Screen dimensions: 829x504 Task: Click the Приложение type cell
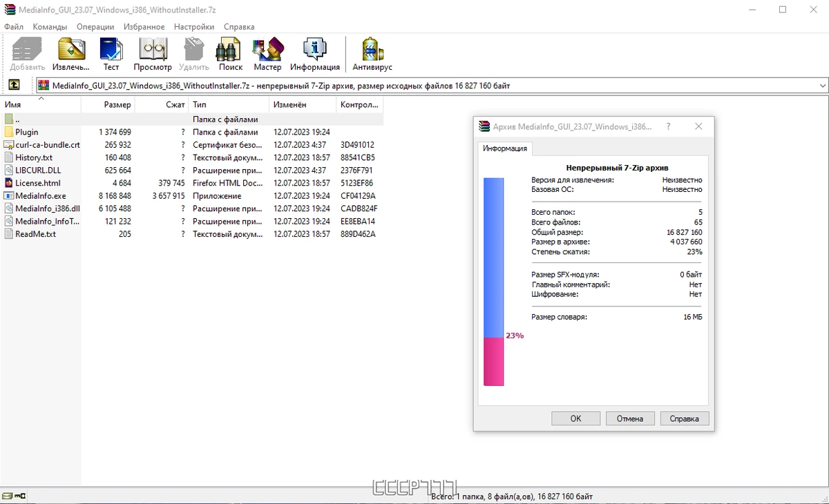tap(217, 196)
